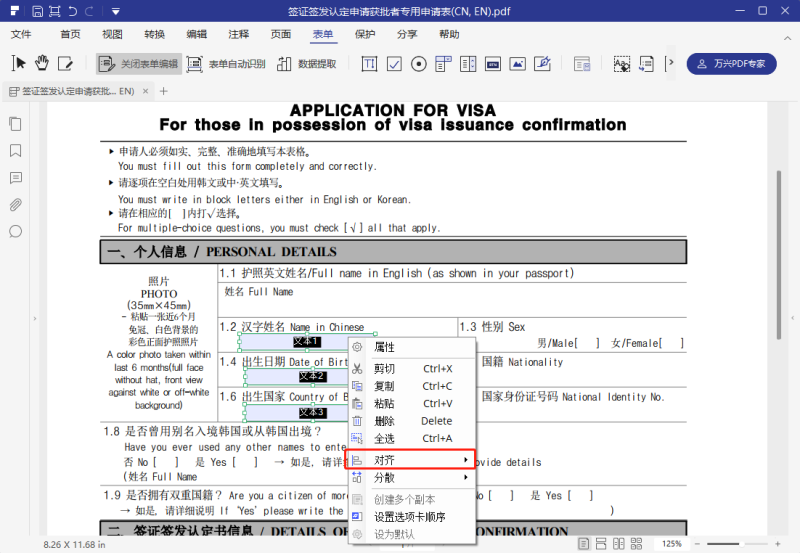Redo the last action
The width and height of the screenshot is (800, 553).
click(89, 11)
